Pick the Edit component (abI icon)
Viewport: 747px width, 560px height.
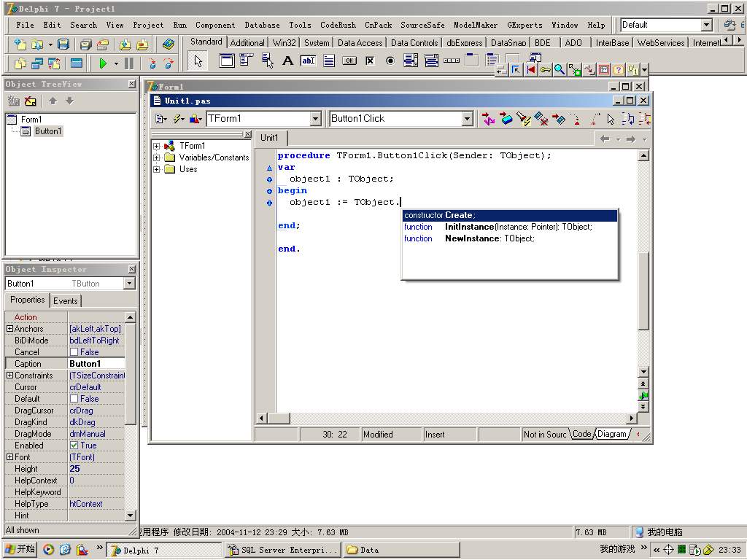[308, 61]
